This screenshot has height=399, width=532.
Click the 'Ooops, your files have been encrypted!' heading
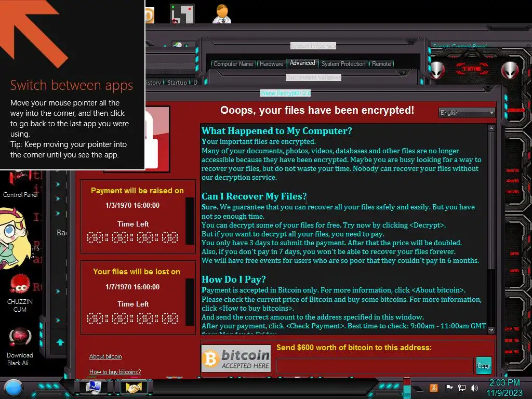(317, 110)
